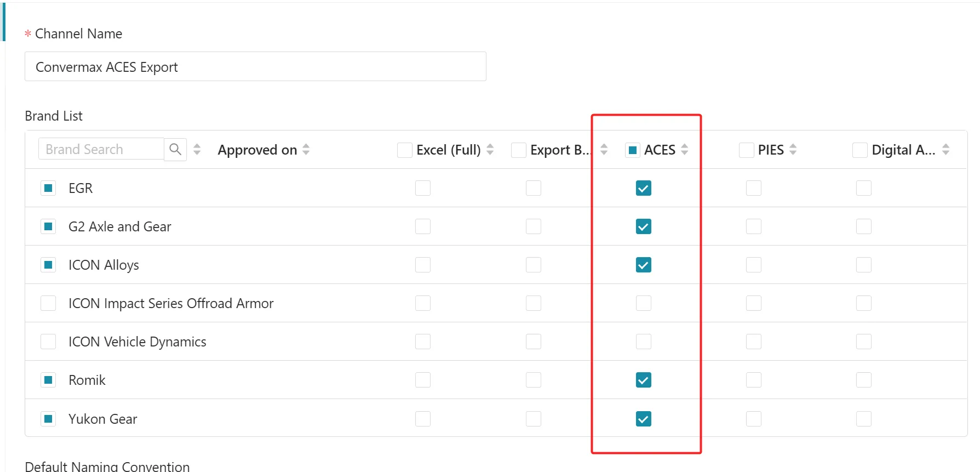Sort the PIES column using arrows
The height and width of the screenshot is (472, 980).
click(793, 149)
